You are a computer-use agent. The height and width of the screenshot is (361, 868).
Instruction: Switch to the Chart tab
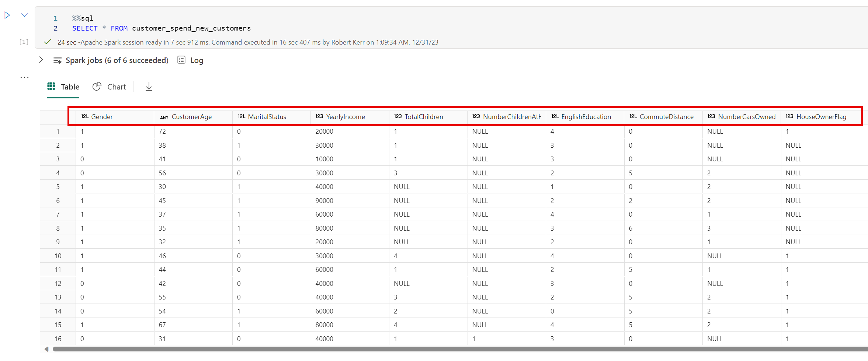[x=117, y=87]
